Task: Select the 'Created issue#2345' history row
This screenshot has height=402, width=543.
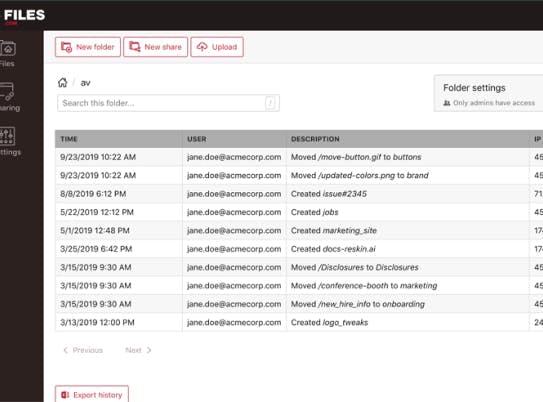Action: [299, 194]
